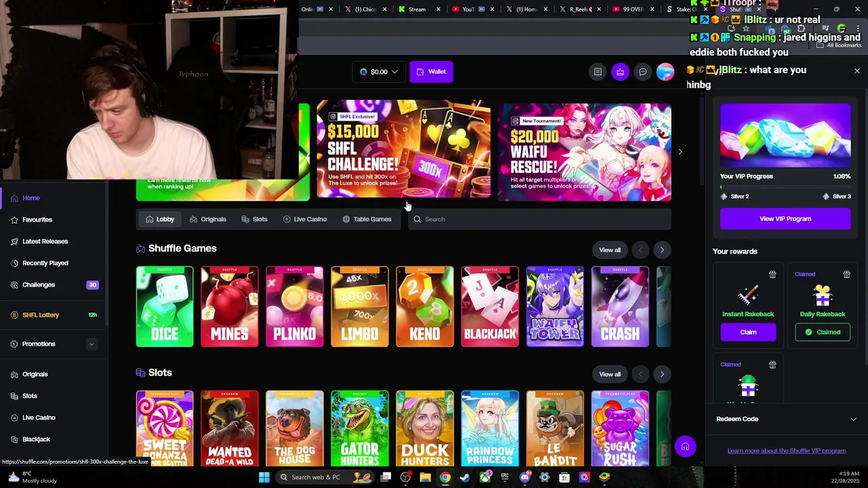The height and width of the screenshot is (488, 868).
Task: Open Steam from the taskbar
Action: pos(465,477)
